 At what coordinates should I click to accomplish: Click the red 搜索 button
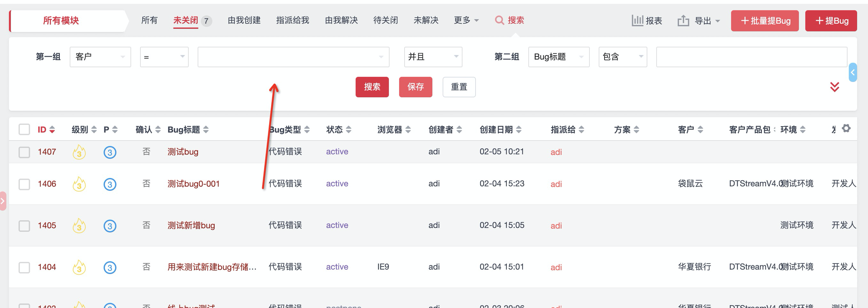coord(372,87)
